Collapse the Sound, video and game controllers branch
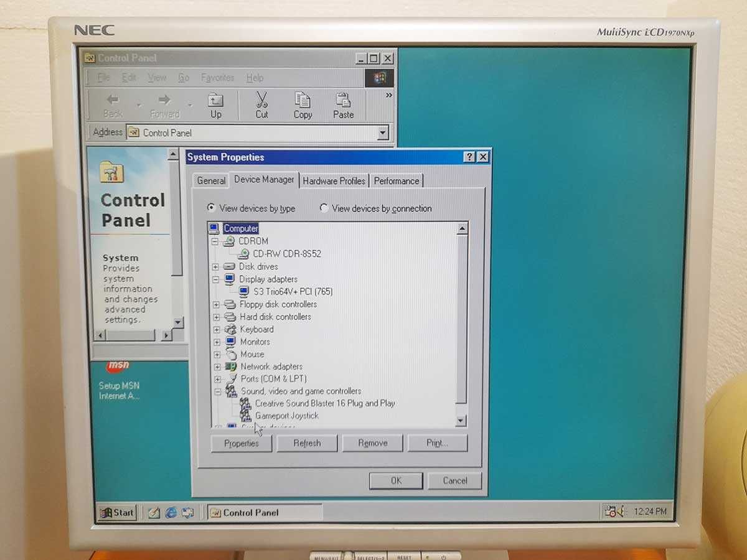The image size is (747, 560). 218,391
